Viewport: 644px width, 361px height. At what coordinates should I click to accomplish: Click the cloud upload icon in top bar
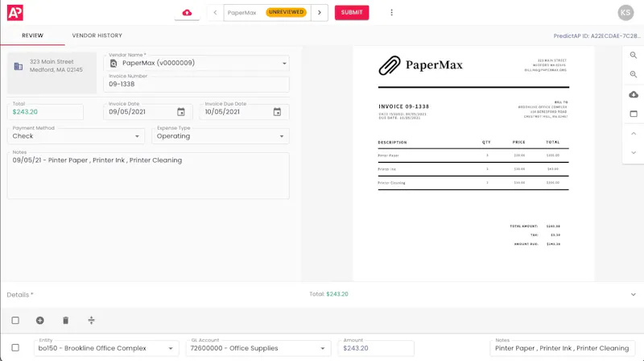tap(187, 13)
